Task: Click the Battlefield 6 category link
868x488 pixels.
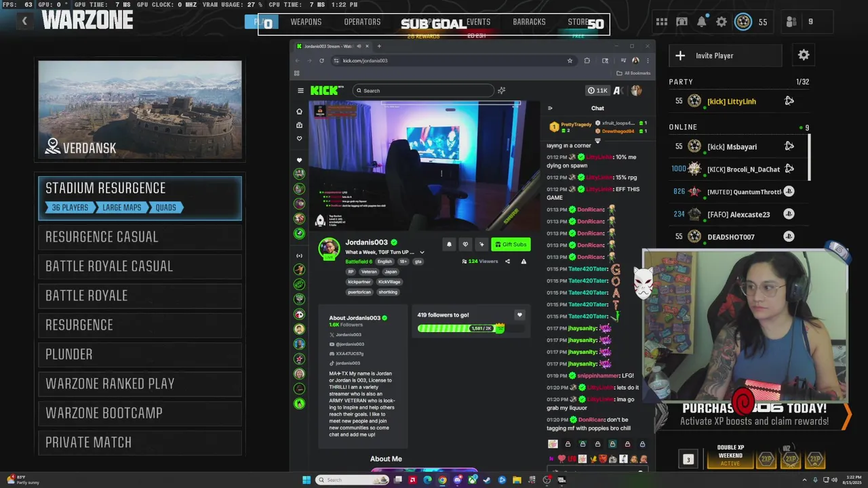Action: pos(358,262)
